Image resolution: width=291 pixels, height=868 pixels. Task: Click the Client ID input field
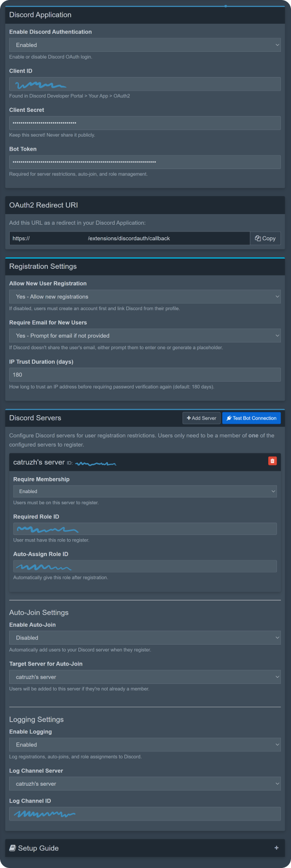pos(145,84)
